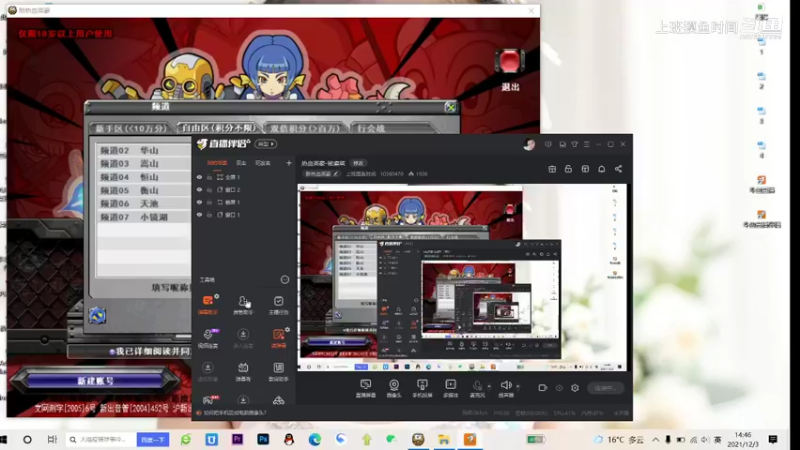The image size is (800, 450).
Task: Add a 多媒体 media source
Action: coord(451,388)
